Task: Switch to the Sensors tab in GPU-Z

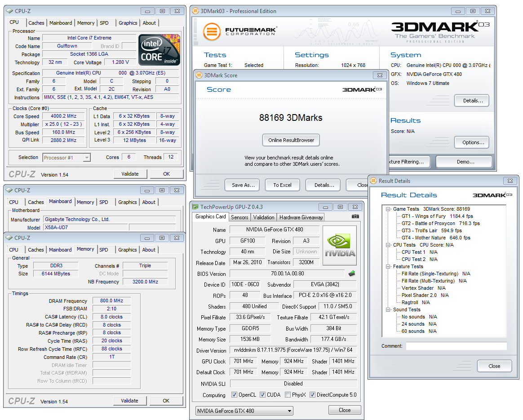Action: click(239, 217)
